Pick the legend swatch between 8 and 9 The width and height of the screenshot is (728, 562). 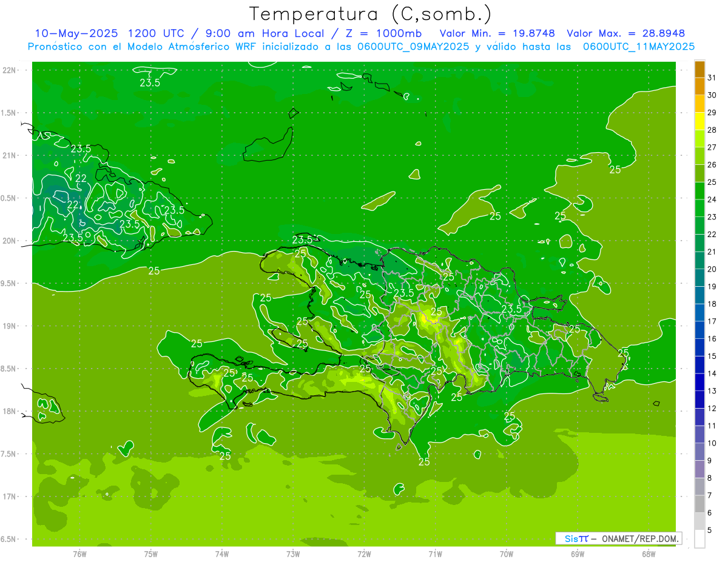pos(699,469)
